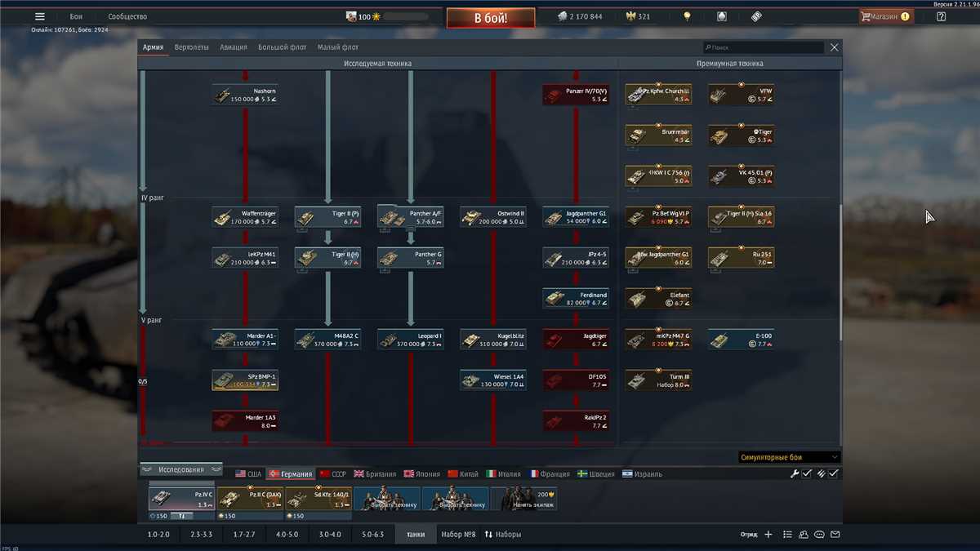
Task: Click the Премиумная техника header
Action: 730,64
